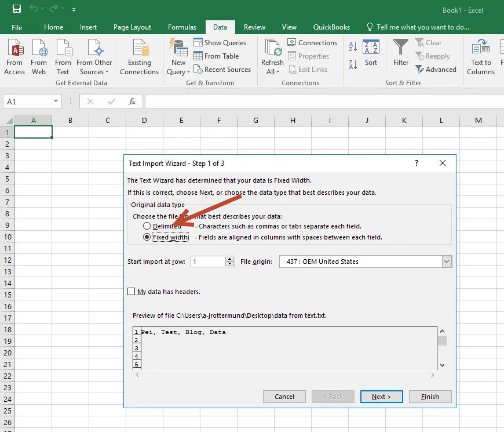
Task: Open the File tab
Action: [x=17, y=27]
